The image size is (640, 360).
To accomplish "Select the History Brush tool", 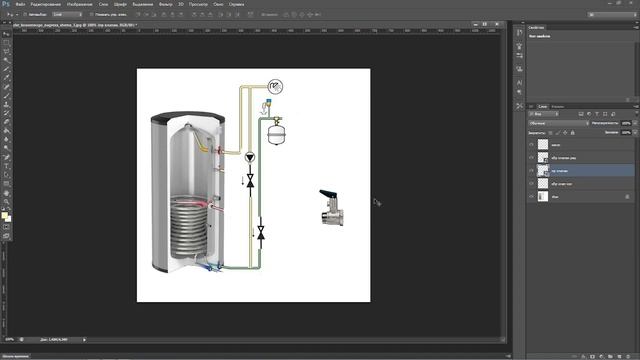I will coord(6,113).
